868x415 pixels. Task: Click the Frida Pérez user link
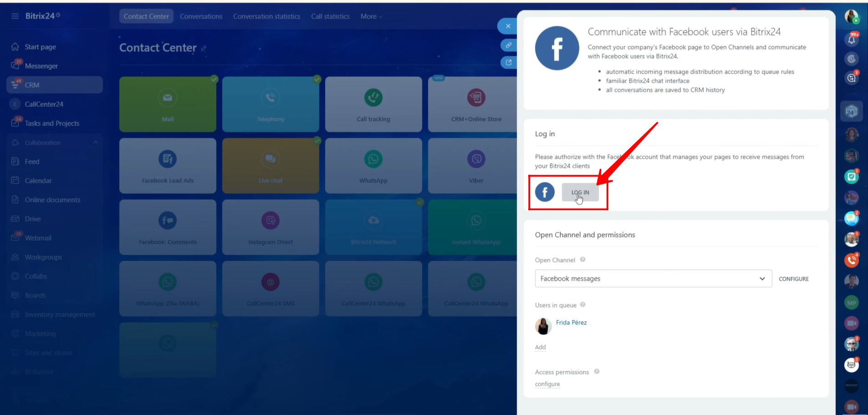coord(571,323)
